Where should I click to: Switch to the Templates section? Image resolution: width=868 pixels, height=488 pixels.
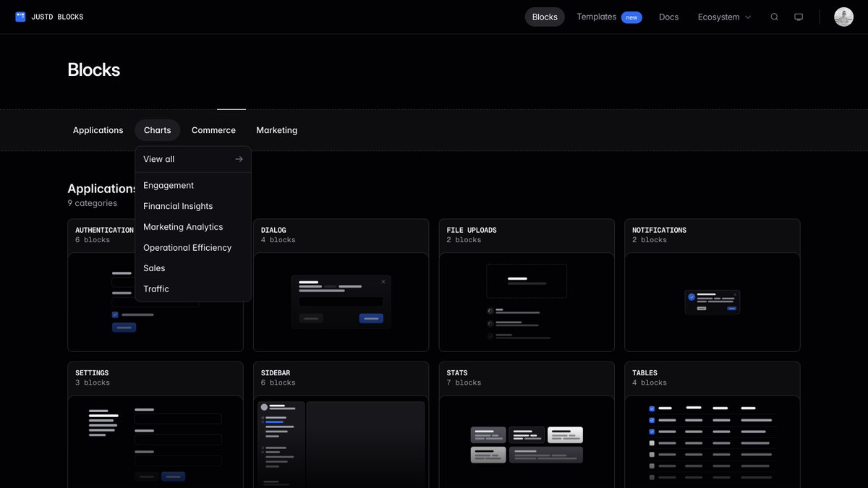[x=595, y=16]
